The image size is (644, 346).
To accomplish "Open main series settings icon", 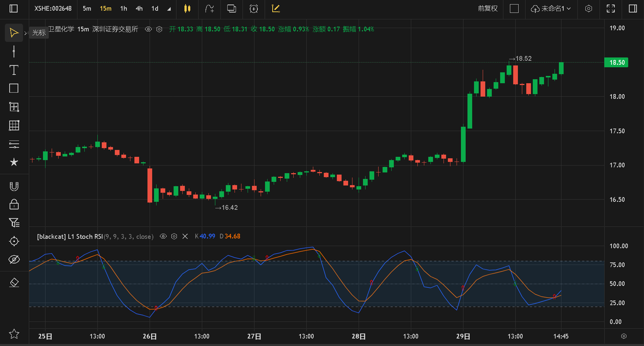I will pyautogui.click(x=159, y=29).
